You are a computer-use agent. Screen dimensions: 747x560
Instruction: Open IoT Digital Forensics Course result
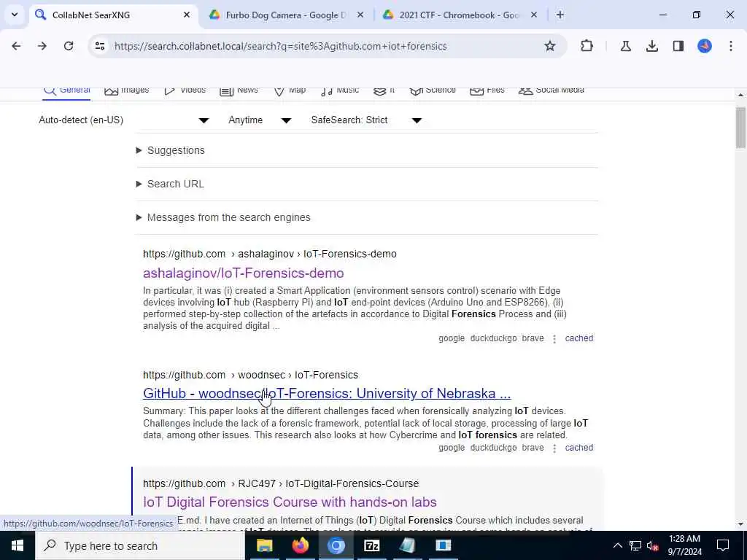pos(290,502)
